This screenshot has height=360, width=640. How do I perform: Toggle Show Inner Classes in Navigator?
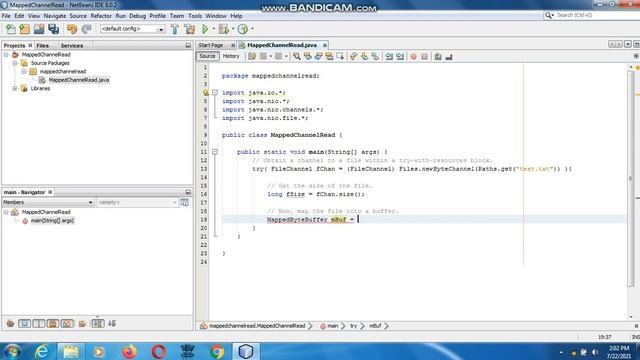[x=67, y=324]
